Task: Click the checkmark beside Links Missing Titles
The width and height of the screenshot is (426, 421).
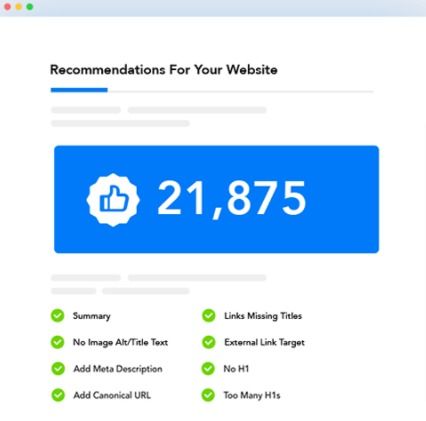Action: [209, 316]
